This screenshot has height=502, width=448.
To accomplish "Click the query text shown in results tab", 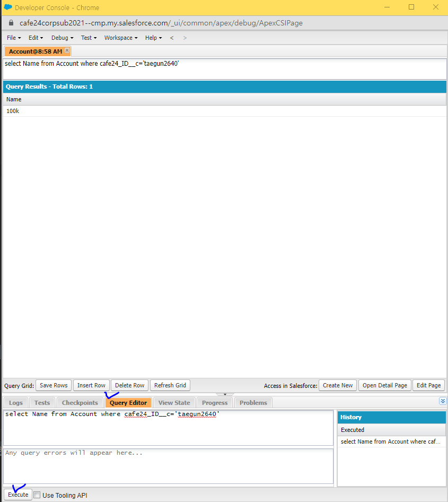I will coord(92,64).
